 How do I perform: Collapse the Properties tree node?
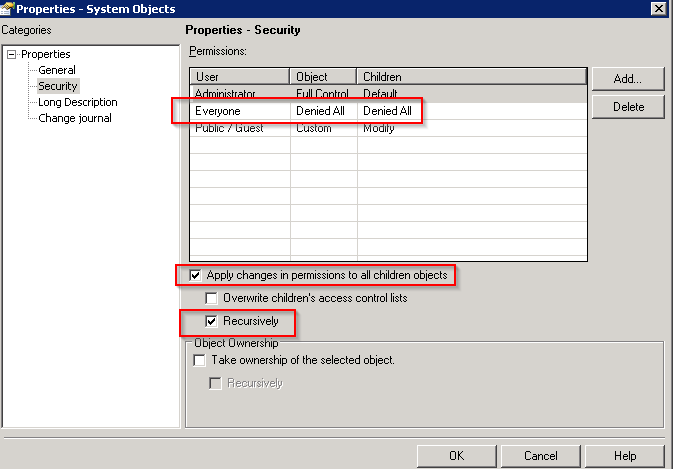[12, 54]
